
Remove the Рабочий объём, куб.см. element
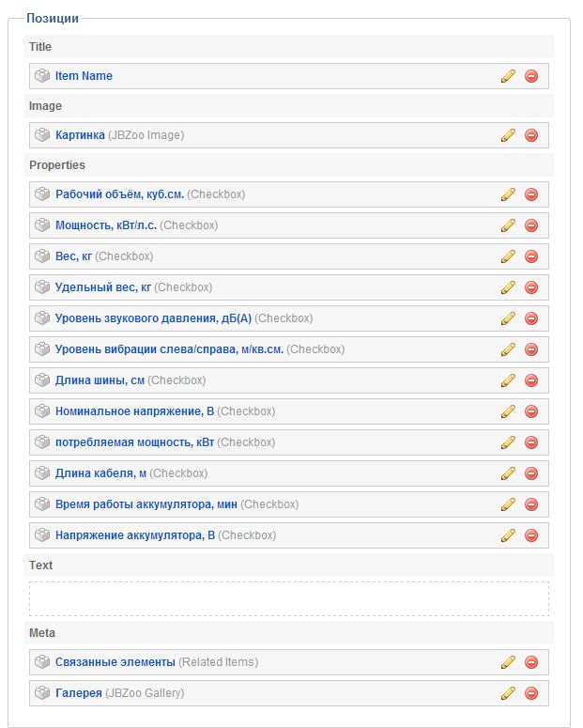[x=531, y=194]
